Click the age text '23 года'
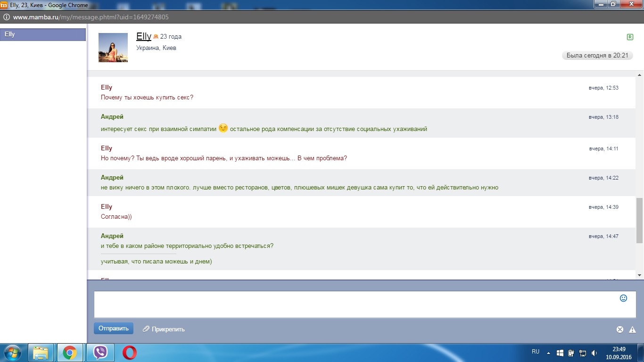This screenshot has width=644, height=362. coord(171,37)
